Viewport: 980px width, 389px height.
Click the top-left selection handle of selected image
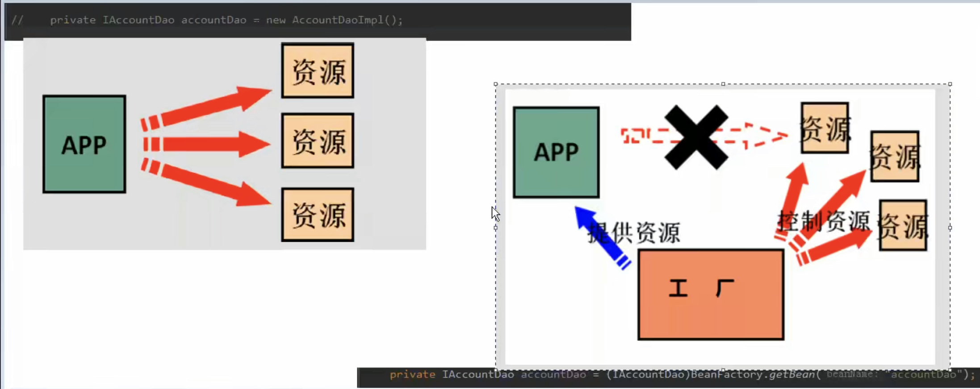496,84
